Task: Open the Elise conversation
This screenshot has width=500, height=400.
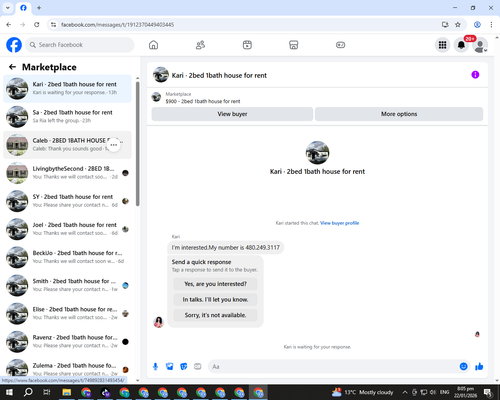Action: [x=67, y=313]
